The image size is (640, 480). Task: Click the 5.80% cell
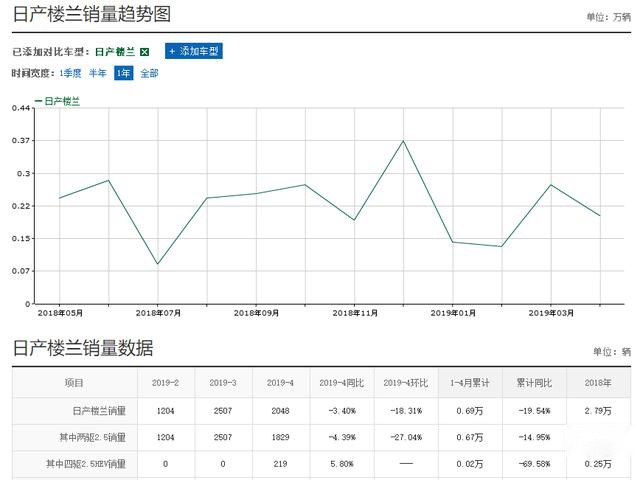tap(342, 464)
